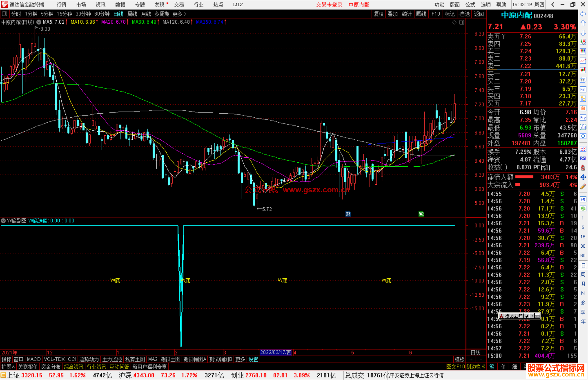Click the F10 company info icon
588x380 pixels.
(583, 89)
